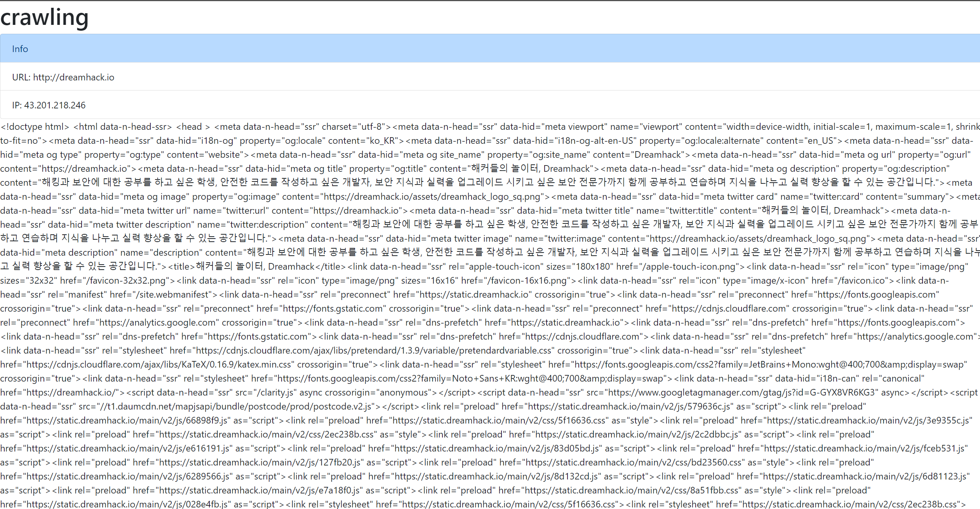Click the dreamhack_logo_sq.png og:image URL text
Viewport: 980px width, 509px height.
coord(431,197)
